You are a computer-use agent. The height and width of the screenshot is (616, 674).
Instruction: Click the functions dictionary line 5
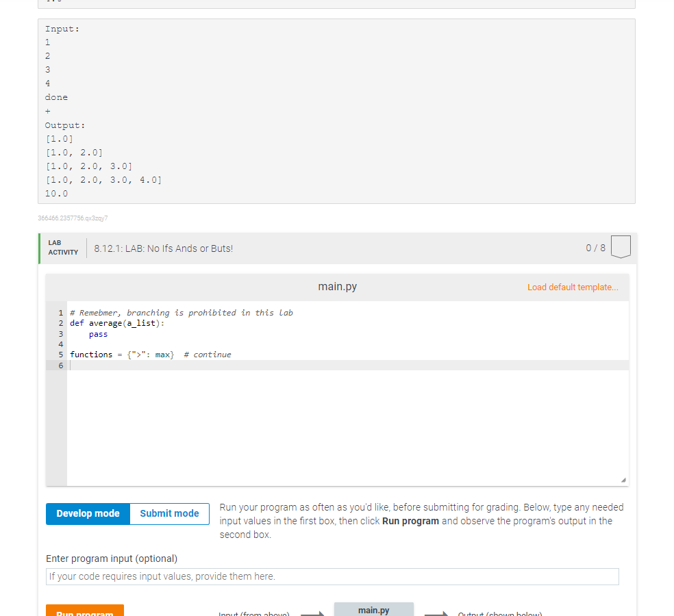151,355
